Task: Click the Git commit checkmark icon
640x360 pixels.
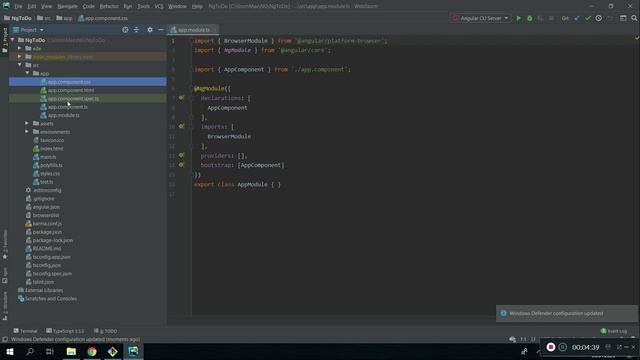Action: 588,18
